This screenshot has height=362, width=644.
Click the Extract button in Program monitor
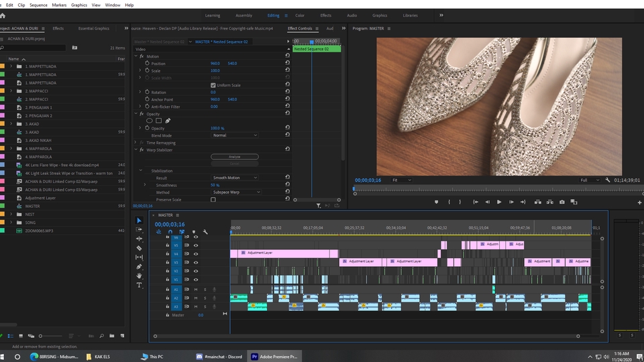point(549,202)
